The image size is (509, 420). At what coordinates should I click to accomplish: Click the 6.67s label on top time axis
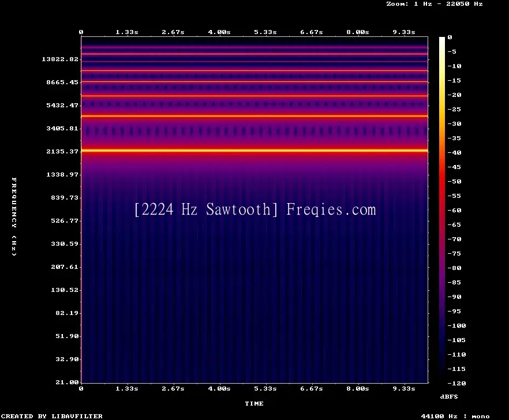(312, 32)
